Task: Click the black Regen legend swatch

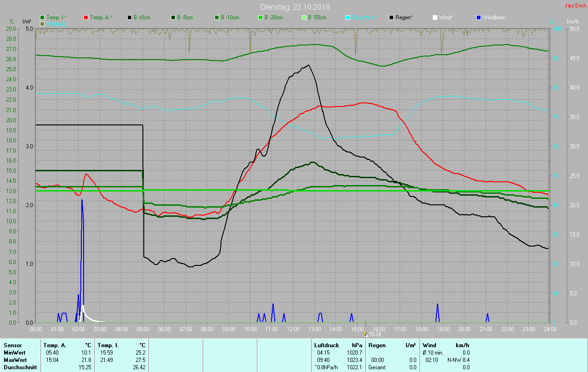Action: (391, 17)
